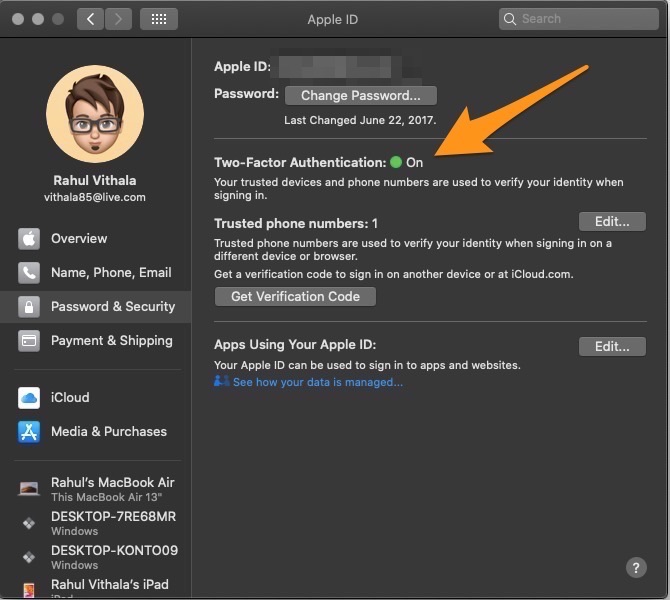Click the magnifier icon in the Search field
This screenshot has width=670, height=600.
point(510,19)
